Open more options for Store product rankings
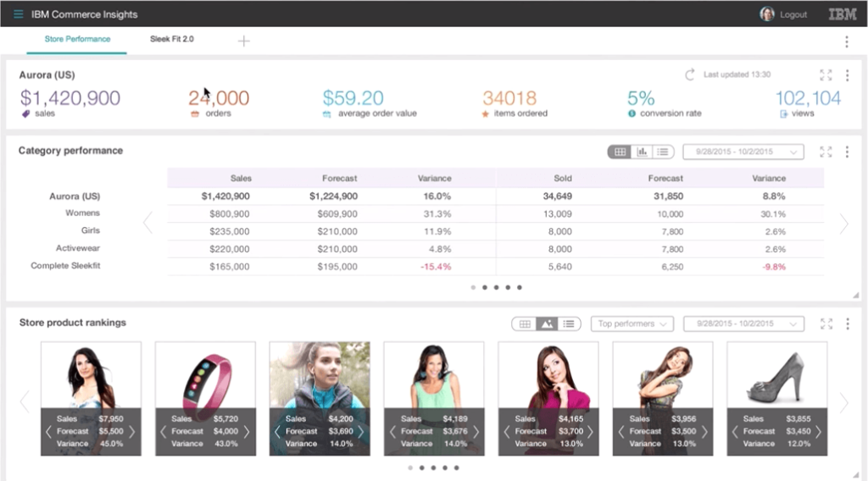Viewport: 868px width, 481px height. (x=848, y=324)
